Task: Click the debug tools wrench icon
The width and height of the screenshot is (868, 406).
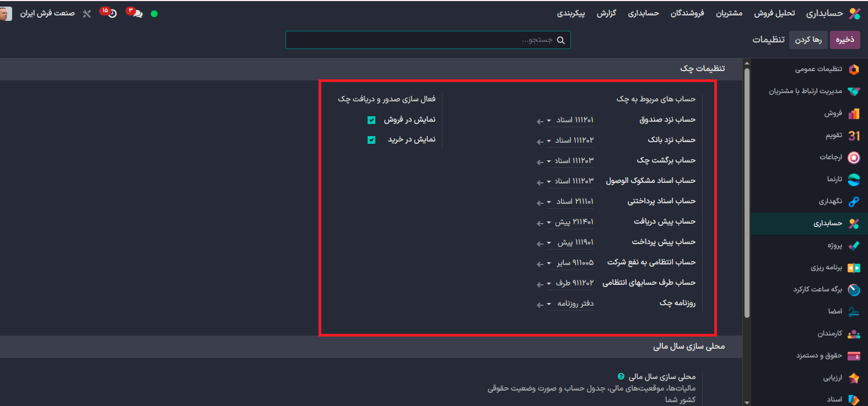Action: tap(87, 14)
